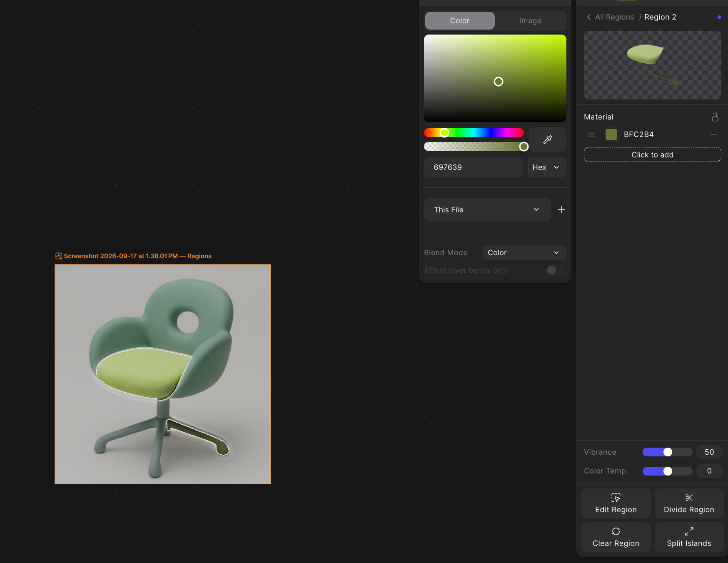This screenshot has height=563, width=728.
Task: Open the Blend Mode Color dropdown
Action: (524, 253)
